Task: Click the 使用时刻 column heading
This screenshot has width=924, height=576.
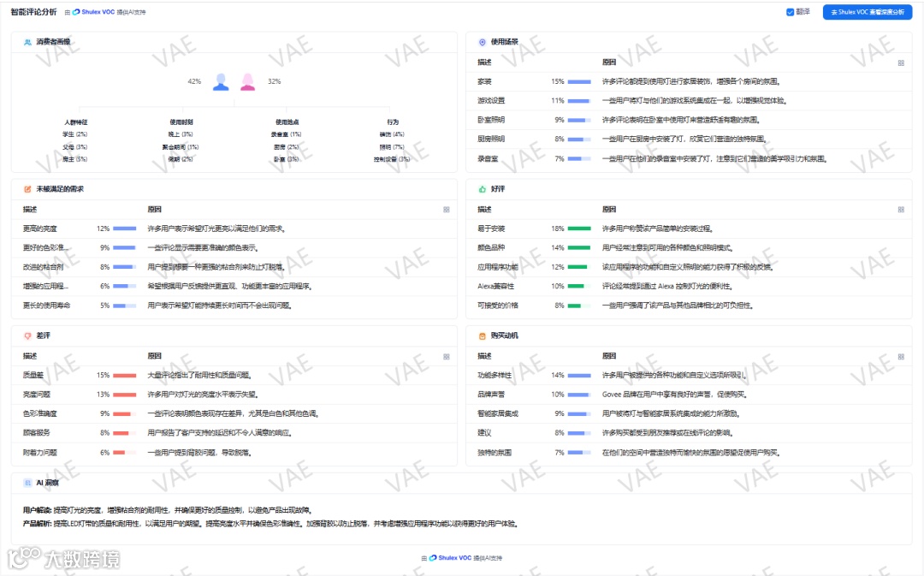Action: (x=181, y=122)
